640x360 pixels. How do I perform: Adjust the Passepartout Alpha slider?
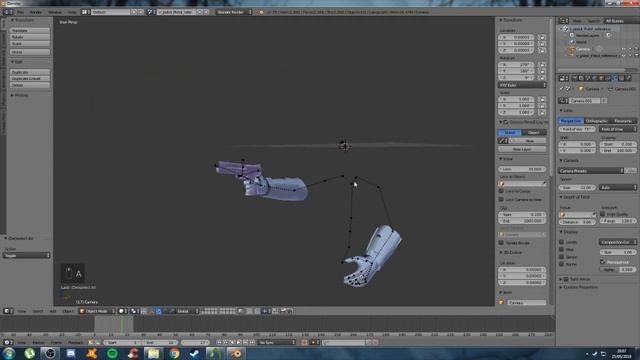pyautogui.click(x=618, y=269)
